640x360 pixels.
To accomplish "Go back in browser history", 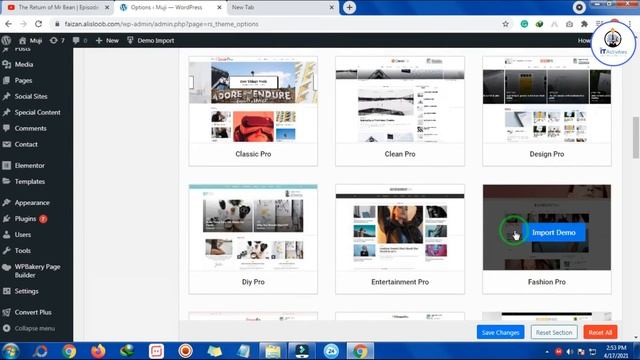I will [x=8, y=24].
